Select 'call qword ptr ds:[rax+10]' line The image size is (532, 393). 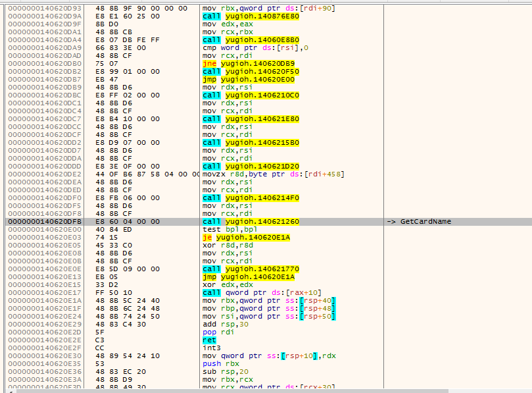click(262, 292)
